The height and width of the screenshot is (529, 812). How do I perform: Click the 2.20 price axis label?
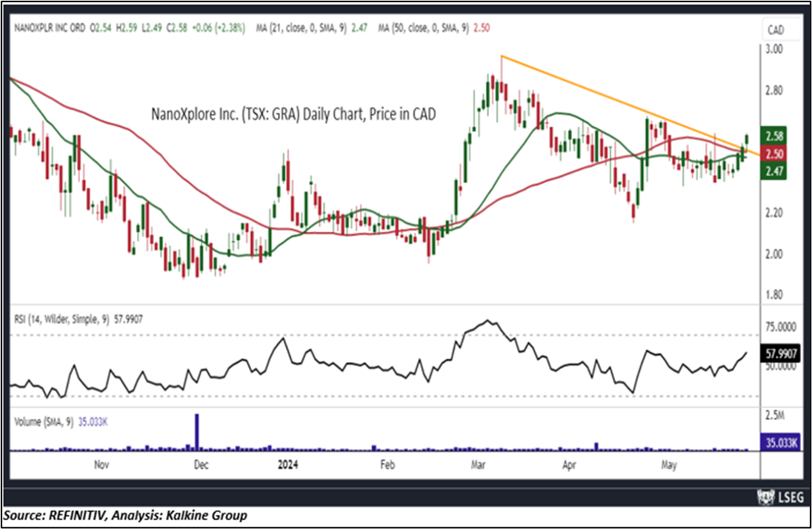(773, 213)
